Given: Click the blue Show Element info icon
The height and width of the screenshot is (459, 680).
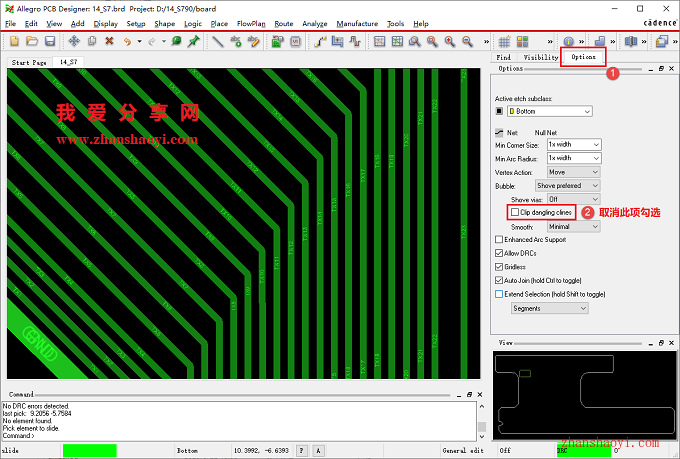Looking at the screenshot, I should pos(568,41).
